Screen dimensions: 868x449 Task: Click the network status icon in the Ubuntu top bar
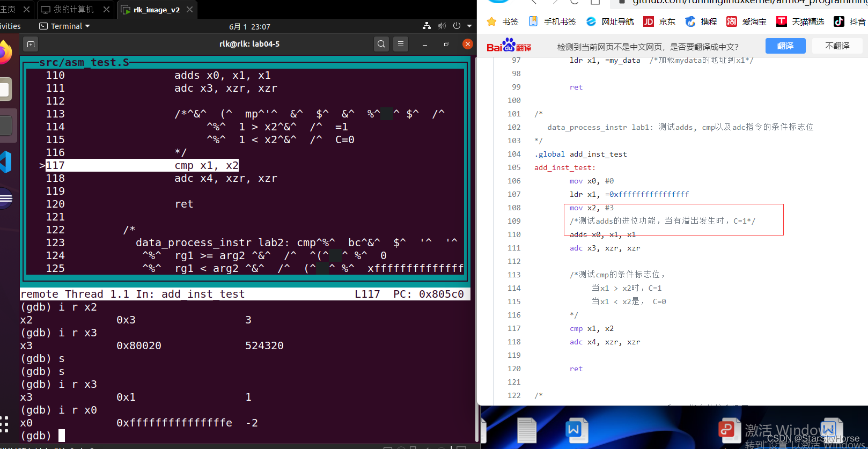[426, 26]
